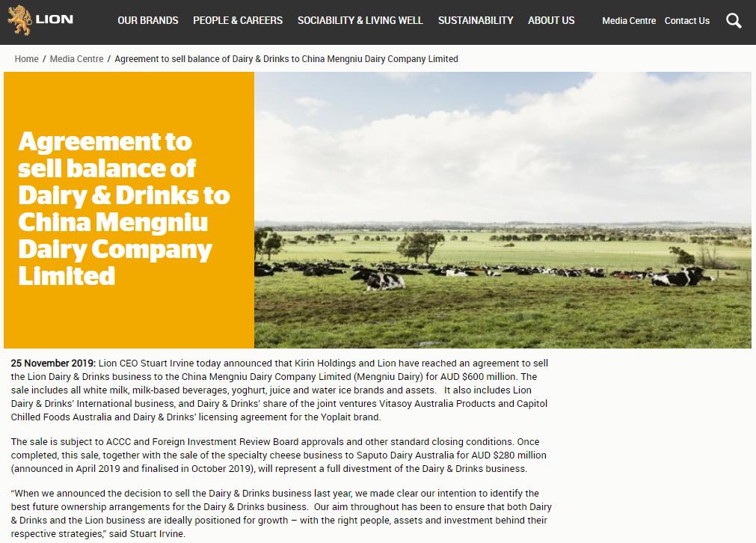Screen dimensions: 756x543
Task: Open Media Centre breadcrumb link
Action: [77, 59]
